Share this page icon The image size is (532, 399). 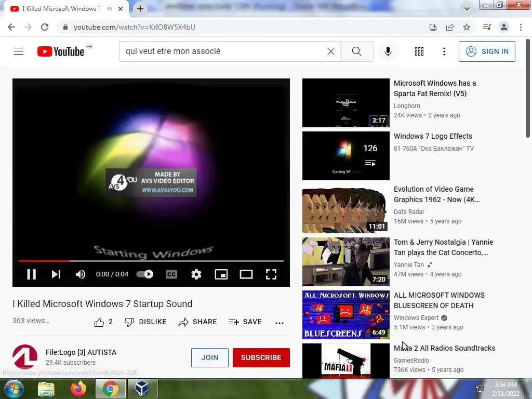(x=450, y=27)
